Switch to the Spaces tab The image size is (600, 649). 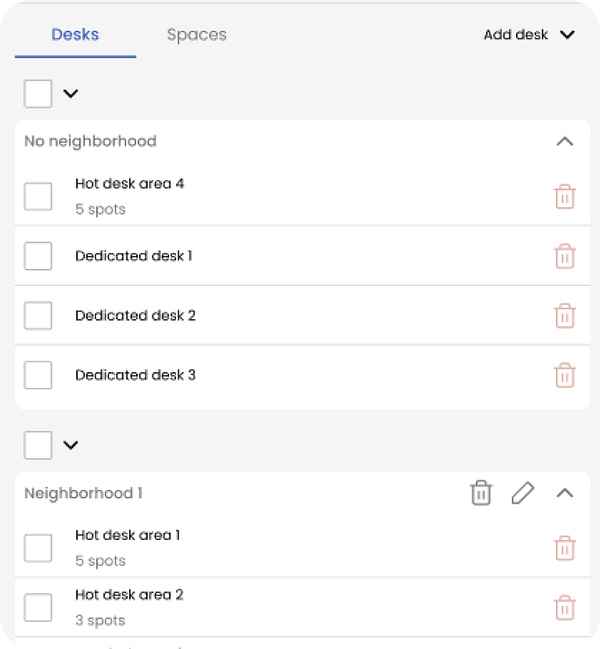click(196, 35)
